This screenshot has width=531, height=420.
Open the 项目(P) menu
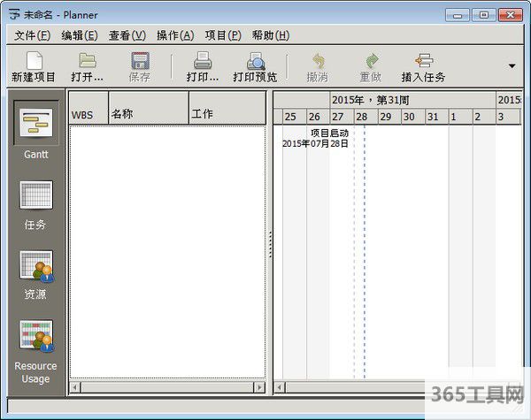222,35
